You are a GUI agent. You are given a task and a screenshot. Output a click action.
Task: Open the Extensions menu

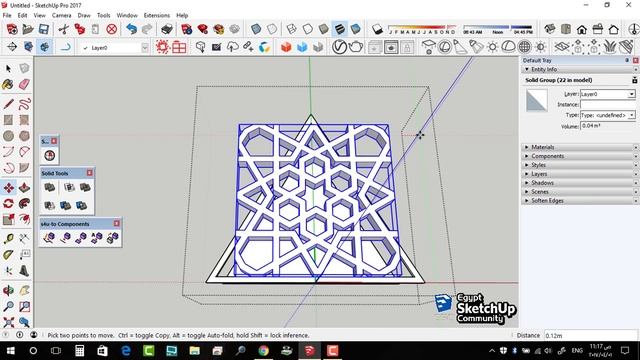[x=157, y=15]
